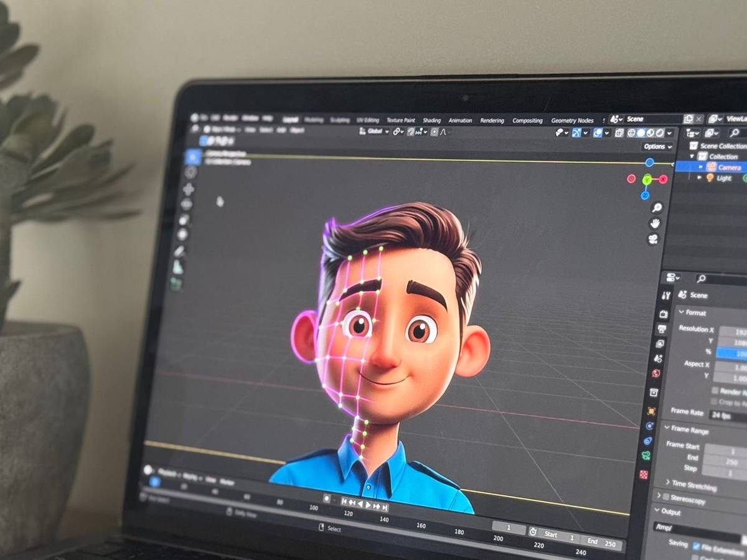This screenshot has height=560, width=747.
Task: Click the properties editor search icon
Action: coord(702,279)
